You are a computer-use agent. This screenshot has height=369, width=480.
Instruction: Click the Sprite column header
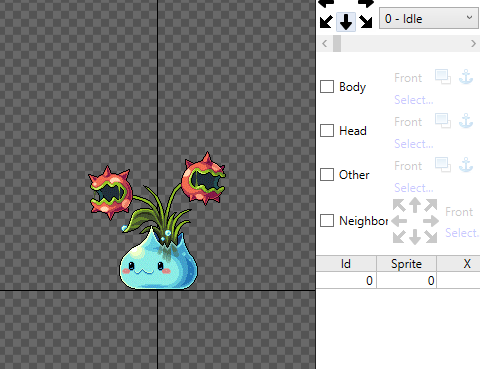pos(406,264)
